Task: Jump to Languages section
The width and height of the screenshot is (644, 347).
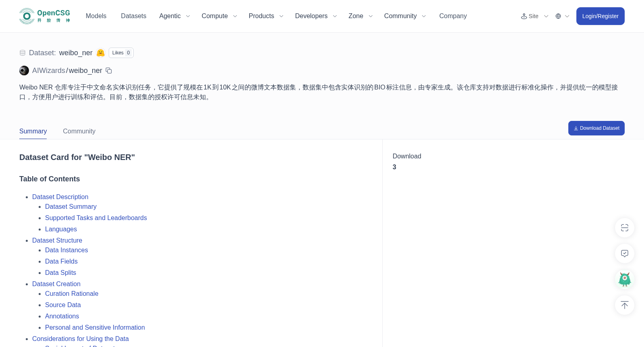Action: (x=61, y=229)
